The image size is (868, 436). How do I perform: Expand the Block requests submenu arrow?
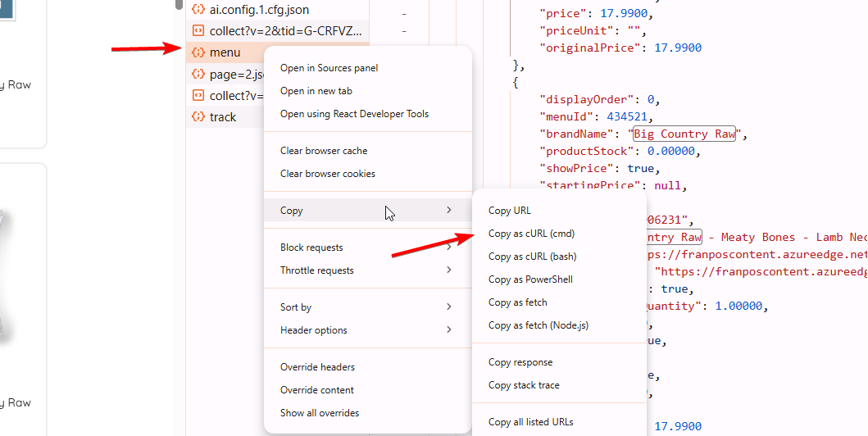click(449, 248)
